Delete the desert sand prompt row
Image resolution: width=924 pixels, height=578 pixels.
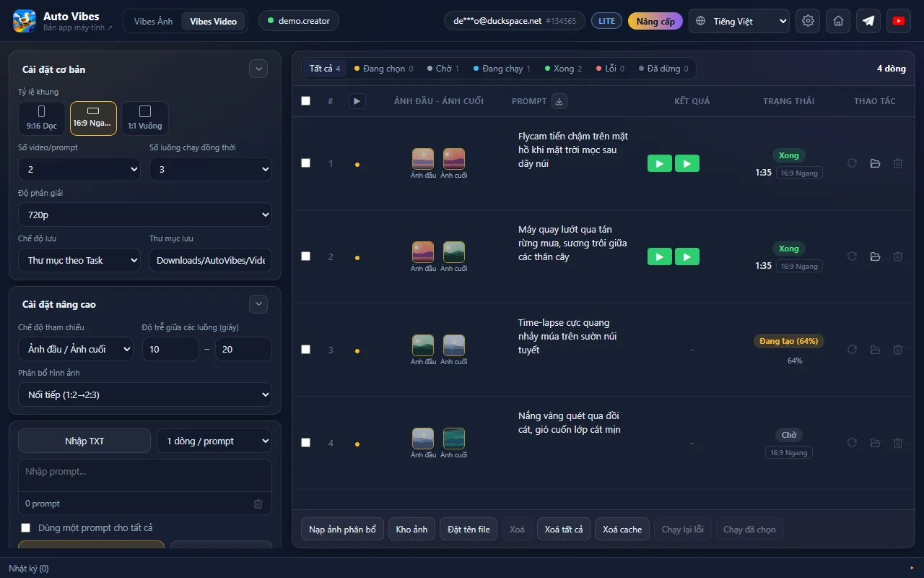[898, 443]
